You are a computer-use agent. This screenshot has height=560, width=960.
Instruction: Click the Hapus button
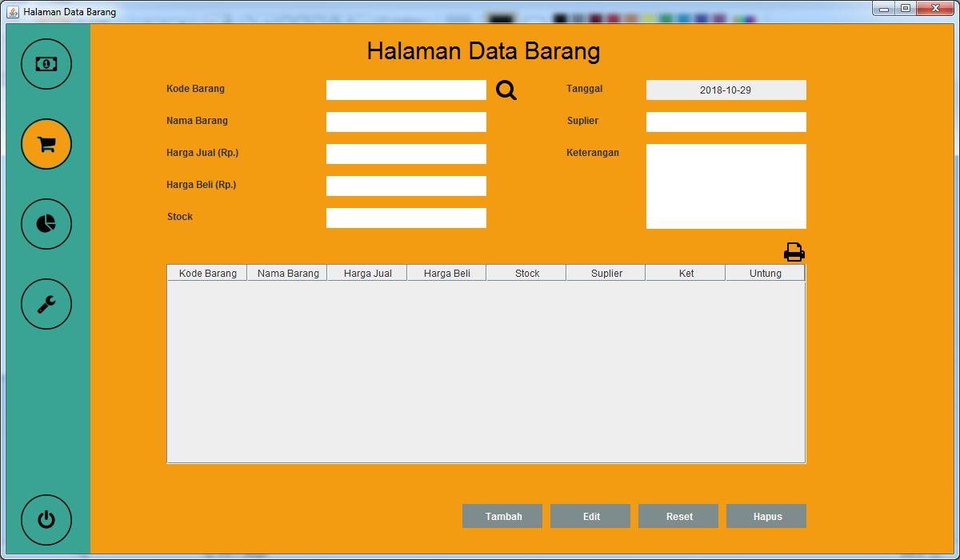tap(766, 515)
